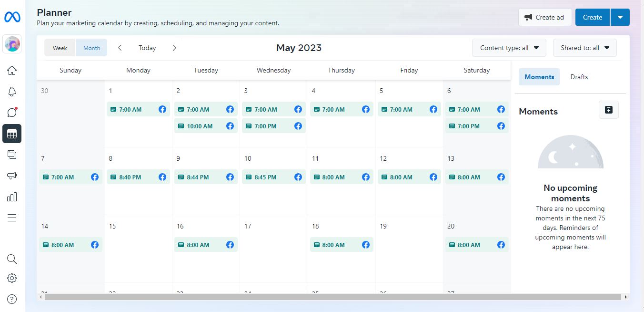Open the Inbox messages icon
644x312 pixels.
(x=12, y=113)
